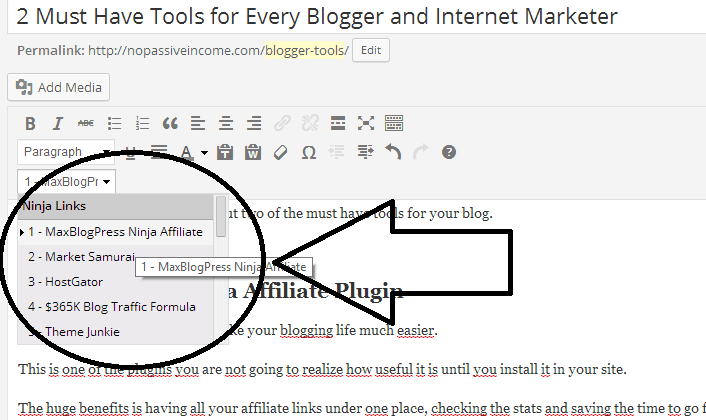Open the MaxBlogPress Ninja Links dropdown
This screenshot has width=706, height=420.
pyautogui.click(x=67, y=181)
